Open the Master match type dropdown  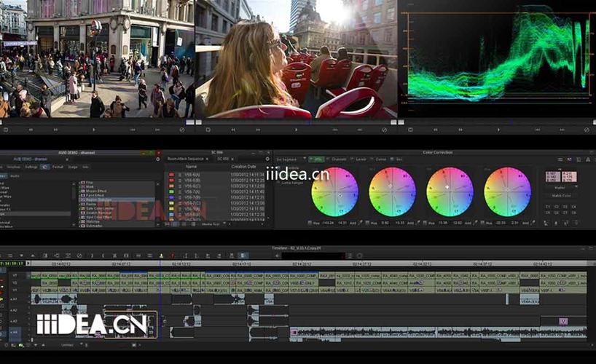point(561,188)
